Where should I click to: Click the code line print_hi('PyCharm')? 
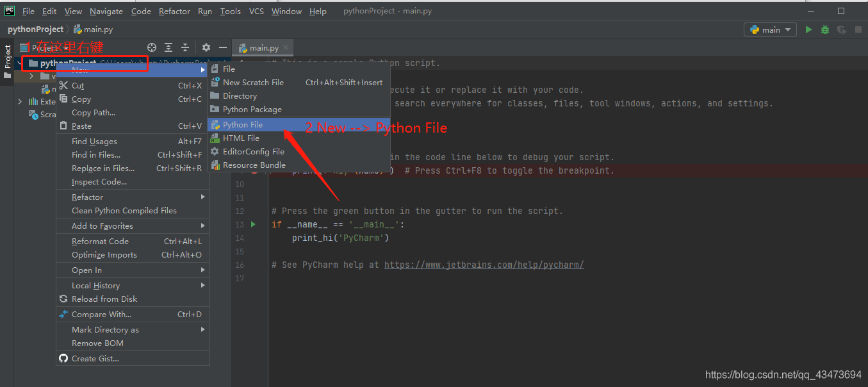341,238
